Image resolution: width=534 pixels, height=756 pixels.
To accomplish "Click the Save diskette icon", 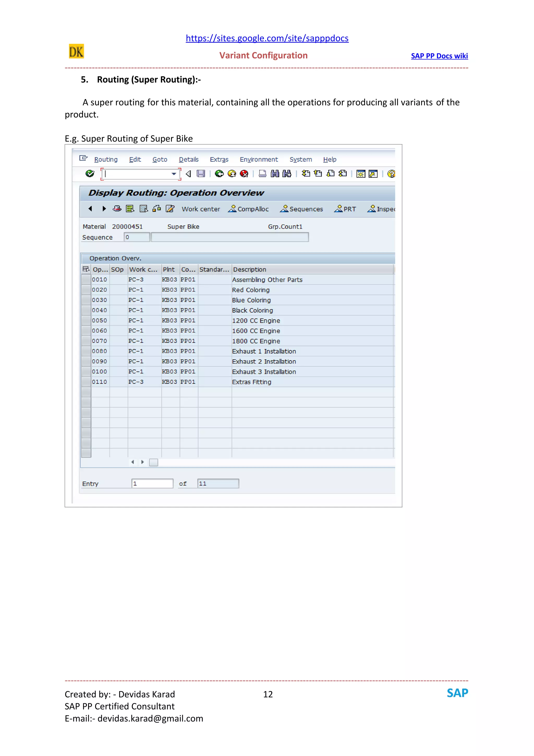I will coord(201,173).
